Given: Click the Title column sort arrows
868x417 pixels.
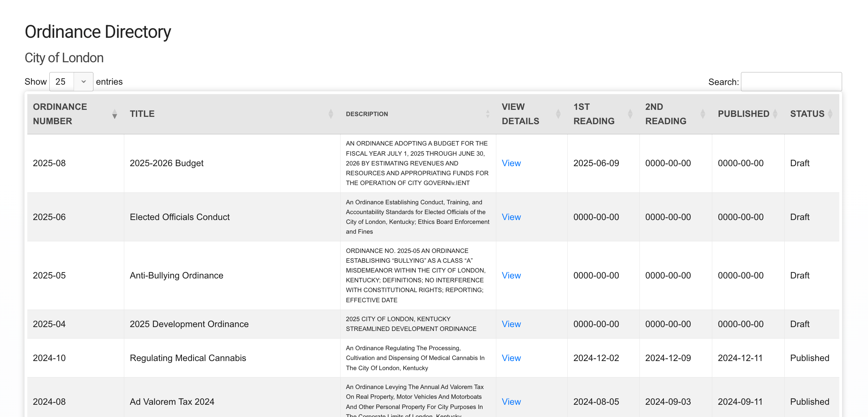Looking at the screenshot, I should tap(331, 114).
